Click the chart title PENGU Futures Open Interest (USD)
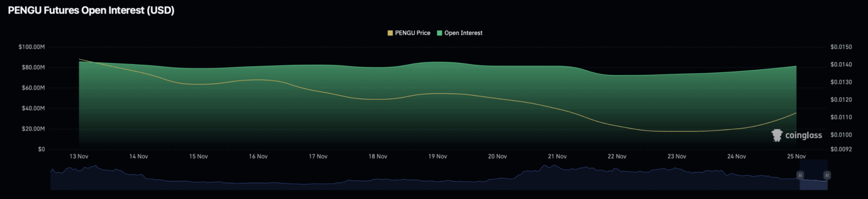Screen dimensions: 868x199 coord(91,10)
